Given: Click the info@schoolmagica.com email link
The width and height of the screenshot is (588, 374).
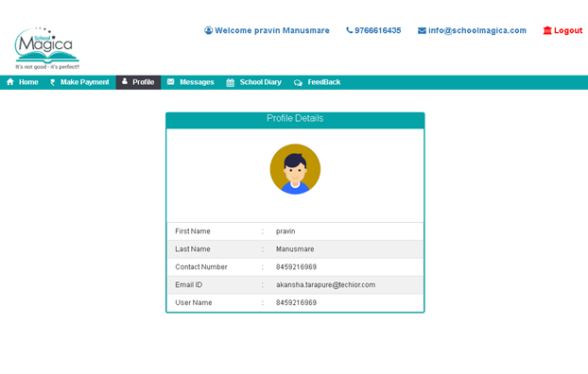Looking at the screenshot, I should 477,31.
